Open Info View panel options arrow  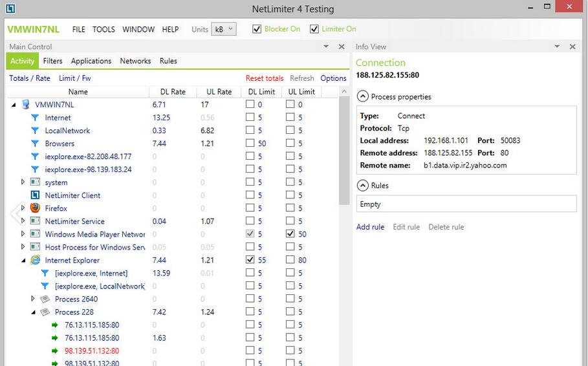click(557, 47)
